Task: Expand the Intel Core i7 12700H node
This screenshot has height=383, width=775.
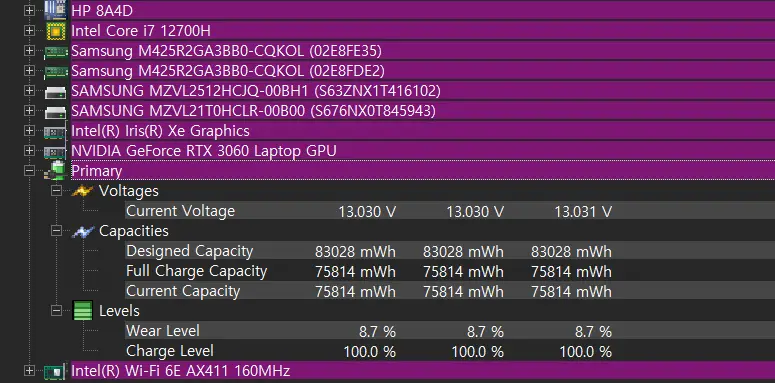Action: [x=29, y=31]
